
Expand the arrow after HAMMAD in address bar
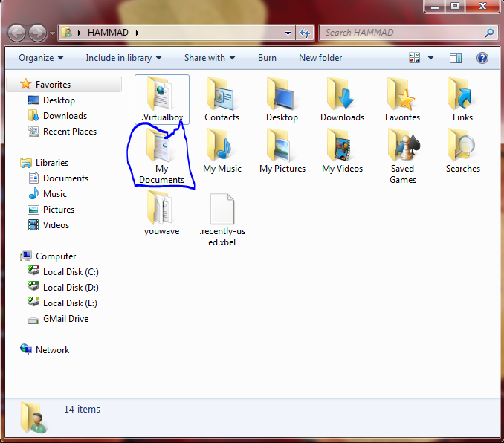138,33
